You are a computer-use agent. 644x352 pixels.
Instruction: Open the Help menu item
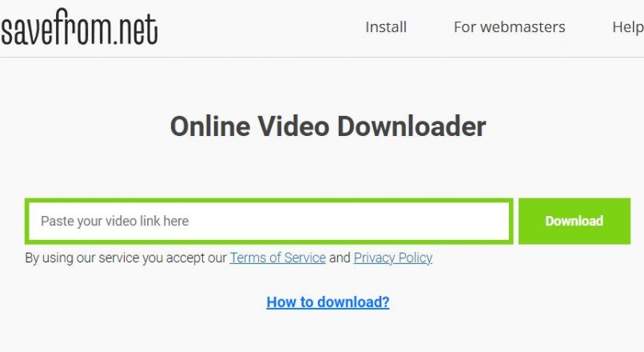(627, 27)
